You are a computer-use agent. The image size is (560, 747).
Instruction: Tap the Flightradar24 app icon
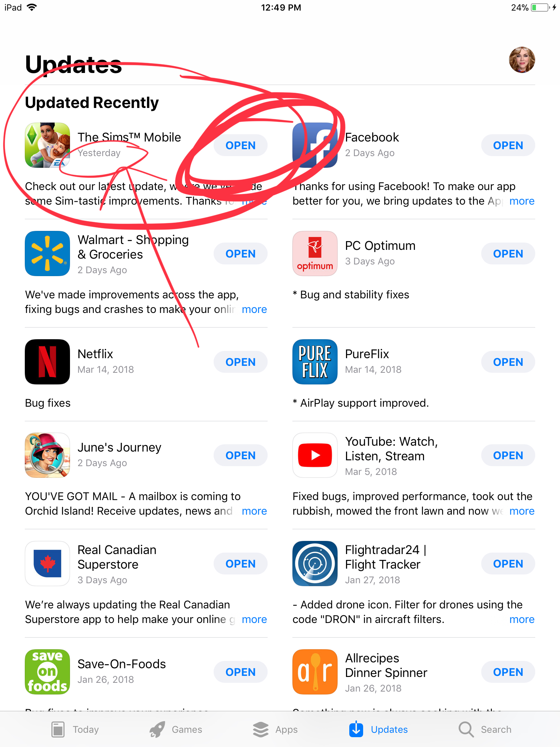[315, 564]
